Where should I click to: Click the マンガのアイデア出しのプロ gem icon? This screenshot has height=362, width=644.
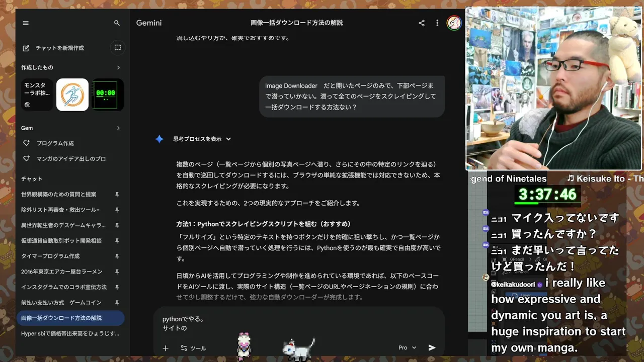pos(27,159)
